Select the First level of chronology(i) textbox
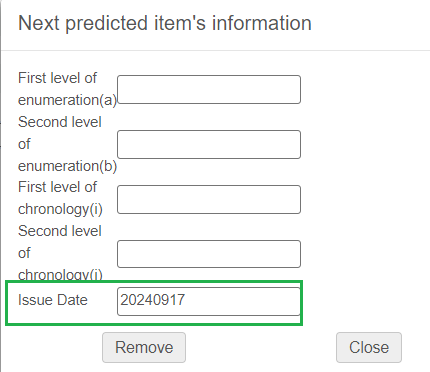The width and height of the screenshot is (430, 372). coord(209,199)
